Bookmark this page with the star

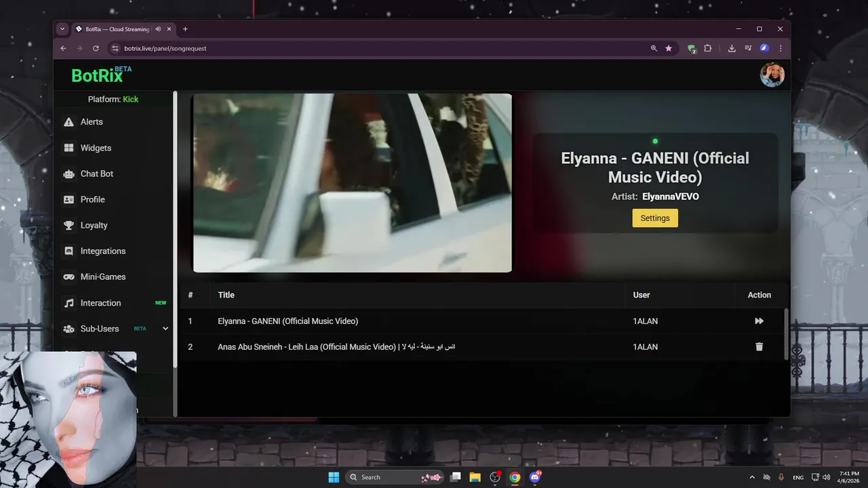(669, 48)
